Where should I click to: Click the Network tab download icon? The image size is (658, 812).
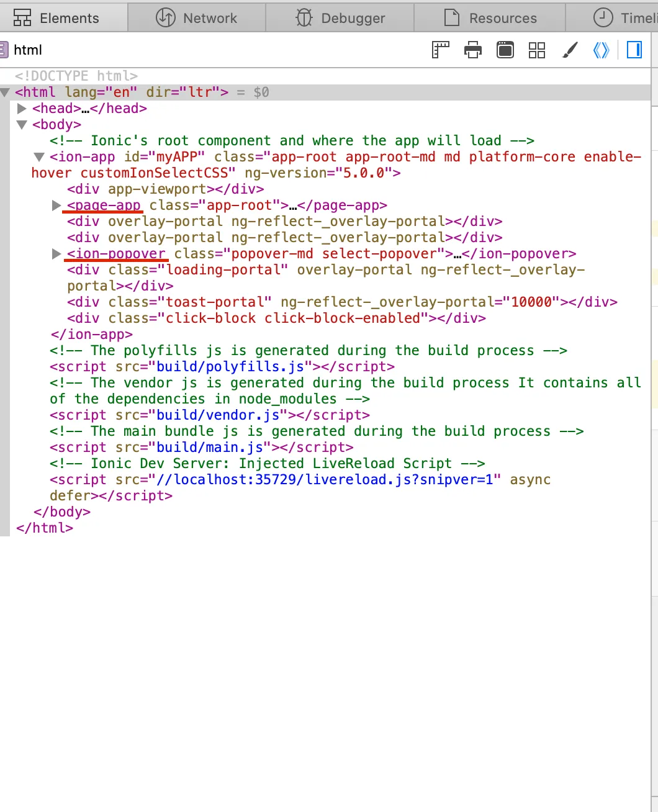pos(166,18)
